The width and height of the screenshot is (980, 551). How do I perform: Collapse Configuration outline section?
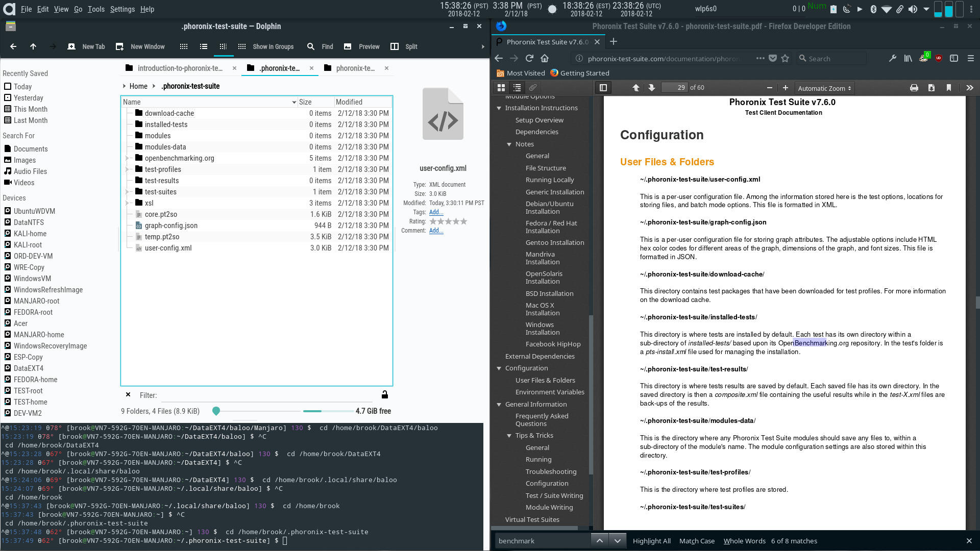(499, 368)
